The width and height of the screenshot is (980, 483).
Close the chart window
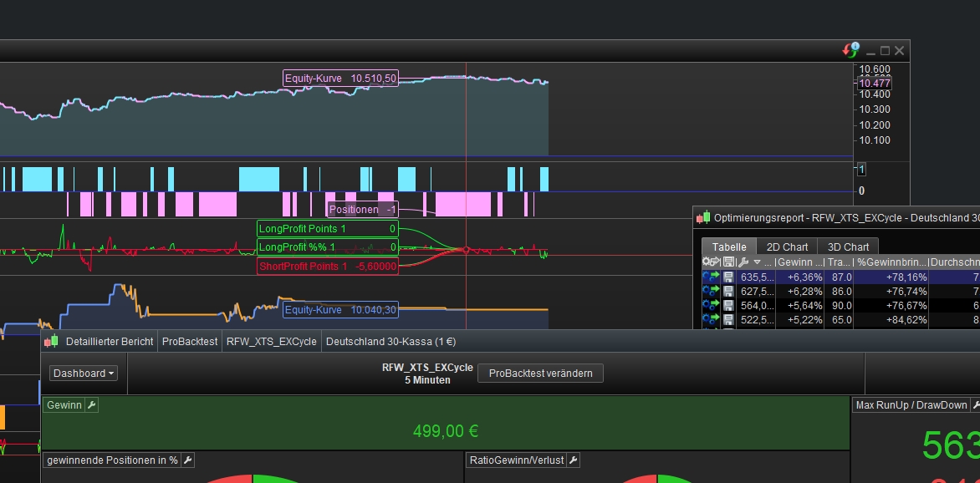899,51
